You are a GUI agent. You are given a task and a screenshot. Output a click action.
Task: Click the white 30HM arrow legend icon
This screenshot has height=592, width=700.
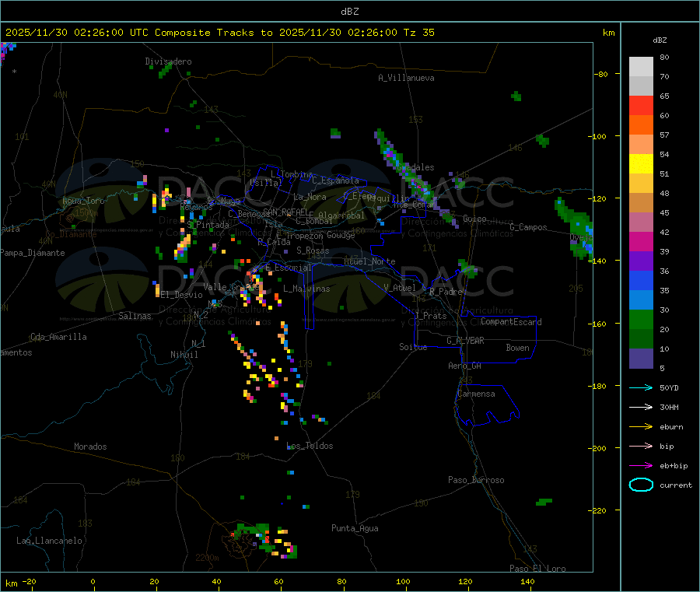pyautogui.click(x=641, y=407)
